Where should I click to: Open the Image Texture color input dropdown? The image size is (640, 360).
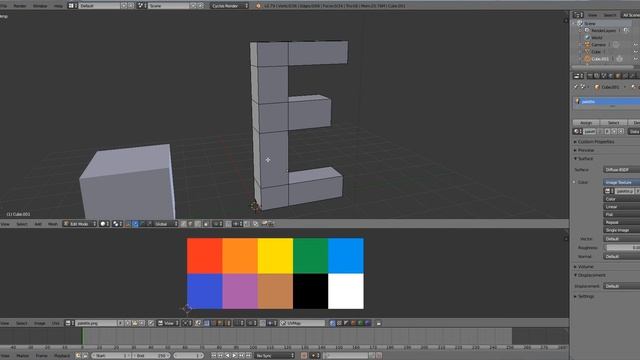(x=621, y=182)
